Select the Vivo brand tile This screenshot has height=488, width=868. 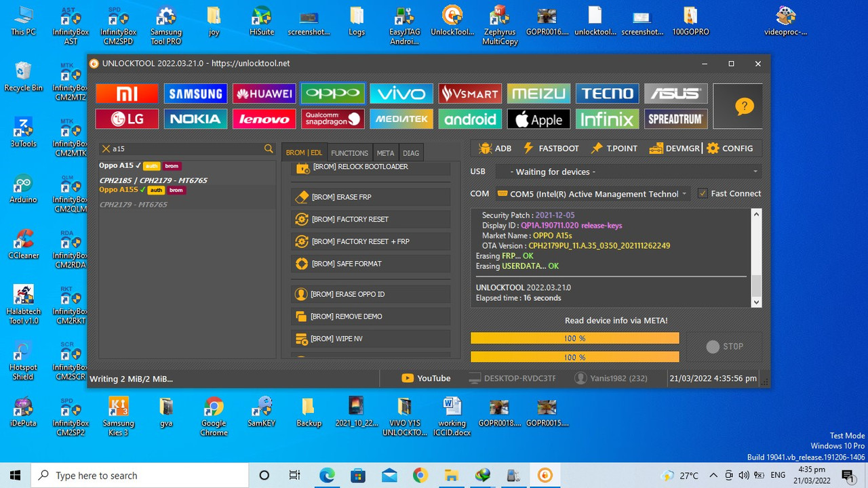(401, 94)
